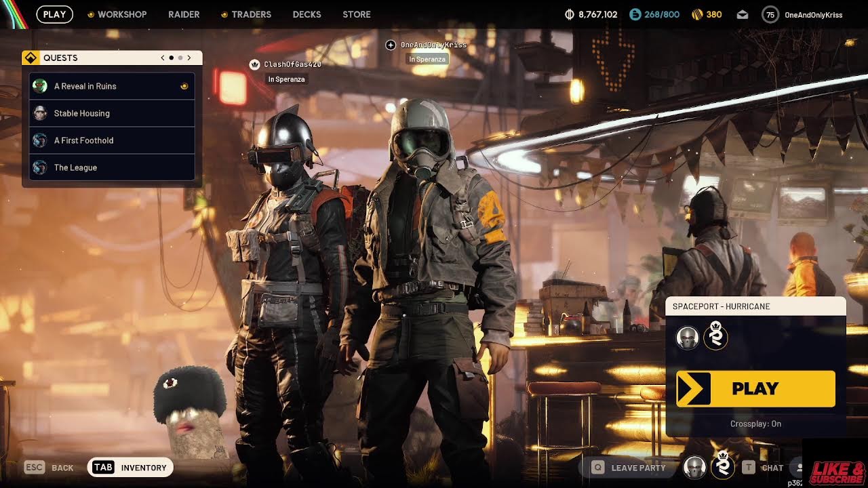Click the 268/800 Cred counter
Viewport: 868px width, 488px height.
[661, 14]
